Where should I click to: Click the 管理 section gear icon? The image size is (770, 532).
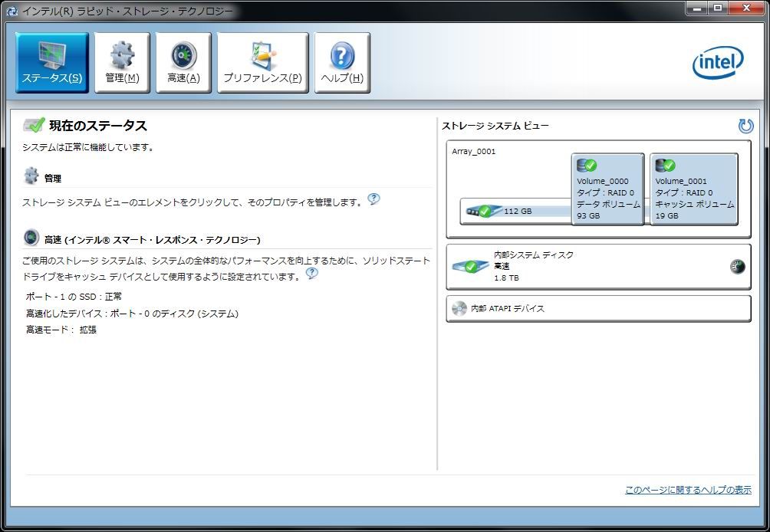pyautogui.click(x=31, y=176)
